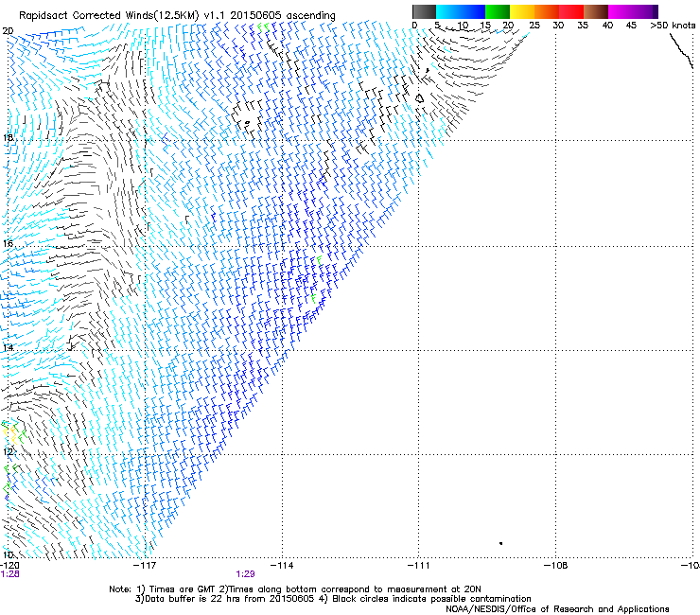This screenshot has width=700, height=615.
Task: Click the isolated black dot near 10N
Action: click(501, 543)
